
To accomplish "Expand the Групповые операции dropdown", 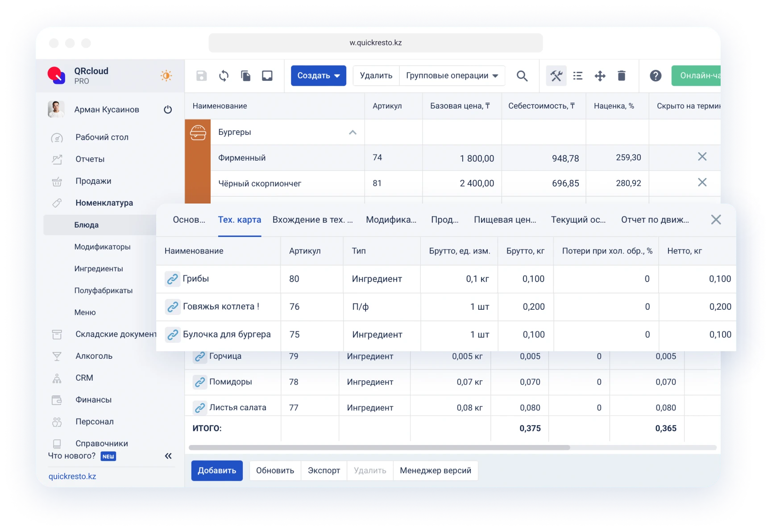I will click(x=452, y=76).
